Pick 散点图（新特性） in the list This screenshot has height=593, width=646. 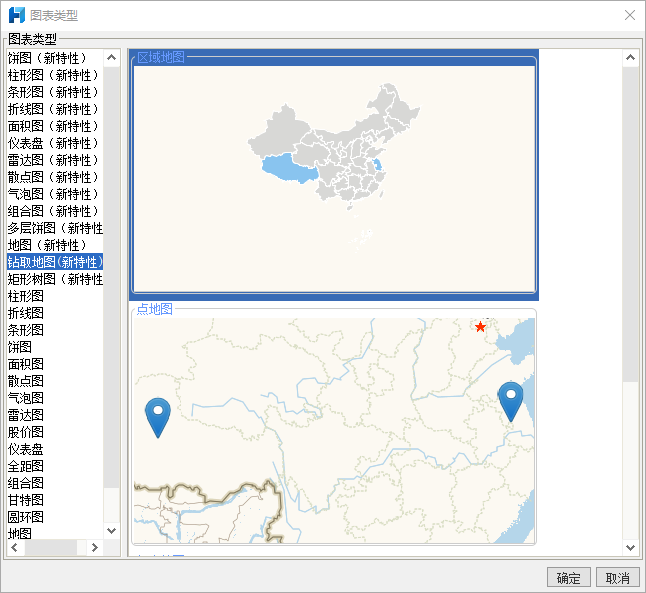point(55,177)
